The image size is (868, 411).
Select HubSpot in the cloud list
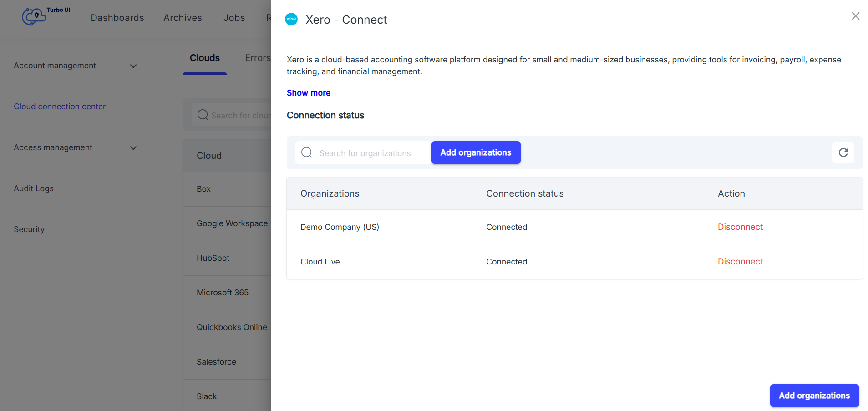point(213,258)
